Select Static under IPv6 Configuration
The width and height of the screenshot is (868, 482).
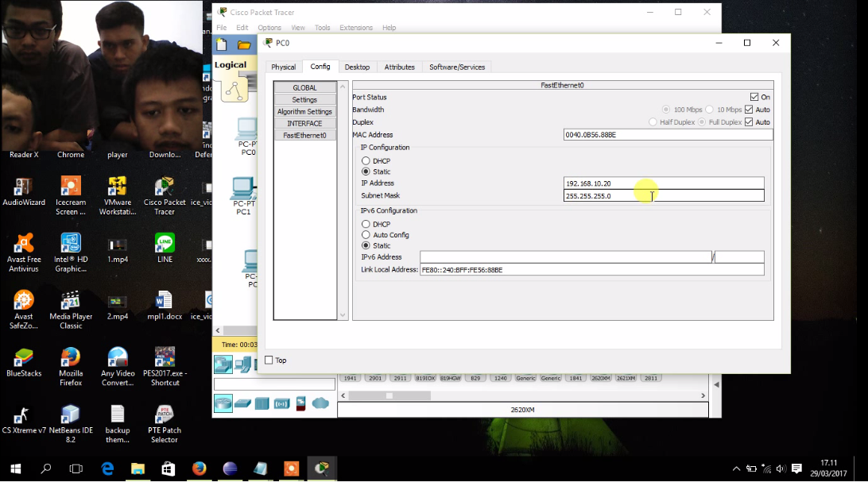tap(366, 245)
